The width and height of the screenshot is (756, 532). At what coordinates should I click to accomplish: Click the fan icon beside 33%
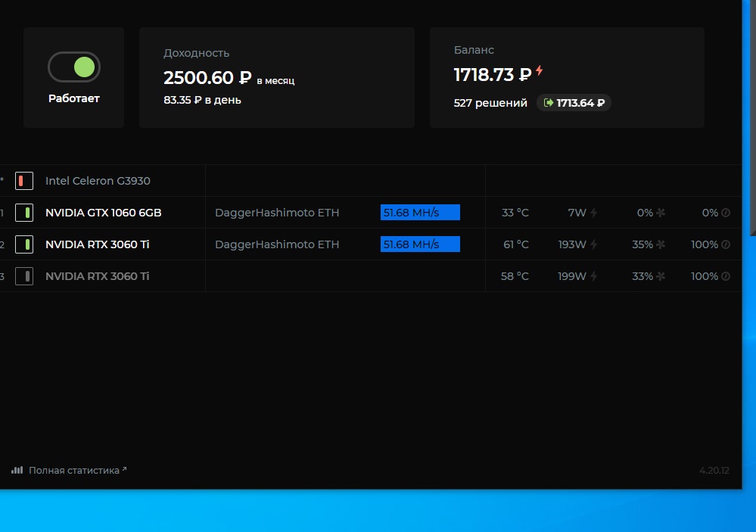pyautogui.click(x=661, y=277)
